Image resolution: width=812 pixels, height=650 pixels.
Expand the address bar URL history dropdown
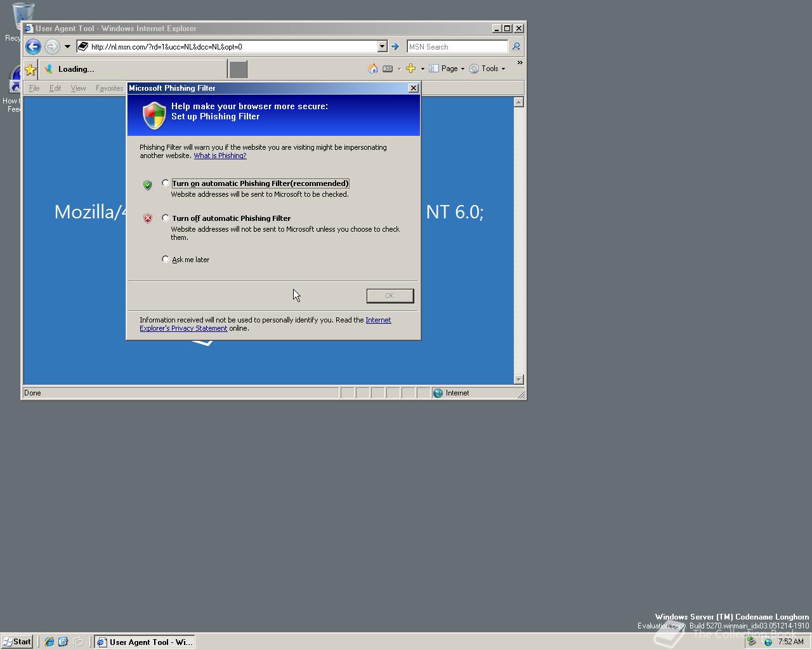click(x=382, y=46)
